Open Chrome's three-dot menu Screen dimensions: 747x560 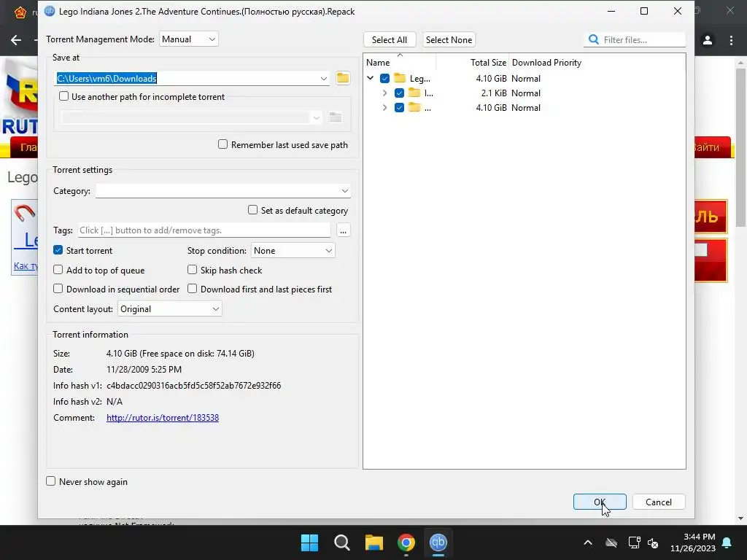pos(731,41)
